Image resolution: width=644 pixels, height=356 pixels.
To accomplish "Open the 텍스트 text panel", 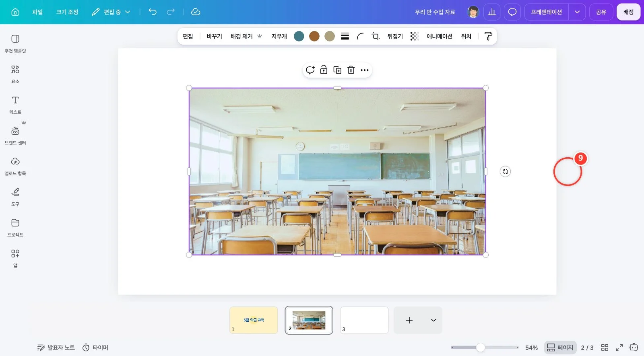I will tap(15, 105).
